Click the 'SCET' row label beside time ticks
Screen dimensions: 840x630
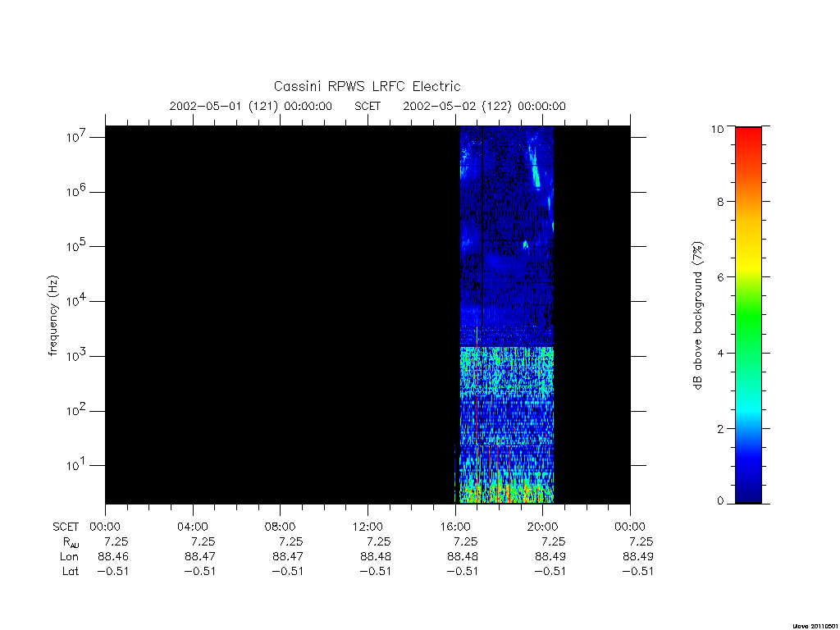click(66, 527)
